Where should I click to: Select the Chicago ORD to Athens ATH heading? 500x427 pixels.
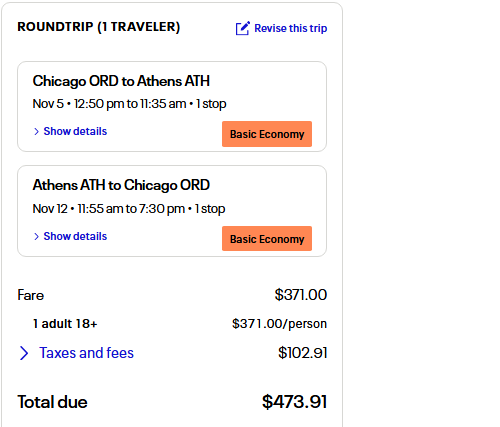[x=121, y=81]
